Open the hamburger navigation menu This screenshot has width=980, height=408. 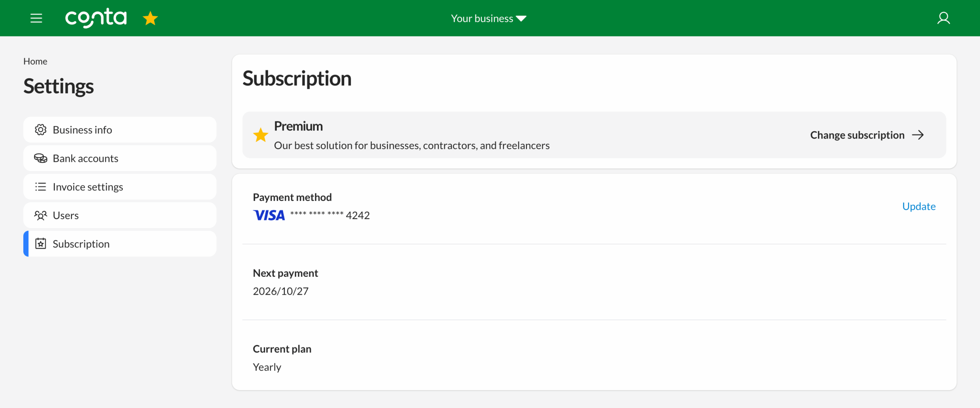(x=36, y=18)
